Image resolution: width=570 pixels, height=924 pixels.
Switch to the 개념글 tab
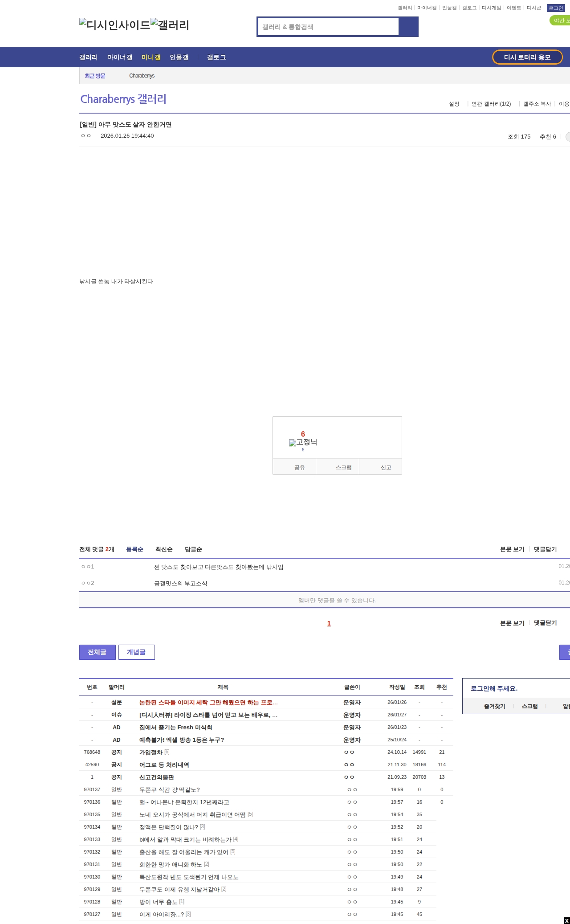click(x=136, y=652)
